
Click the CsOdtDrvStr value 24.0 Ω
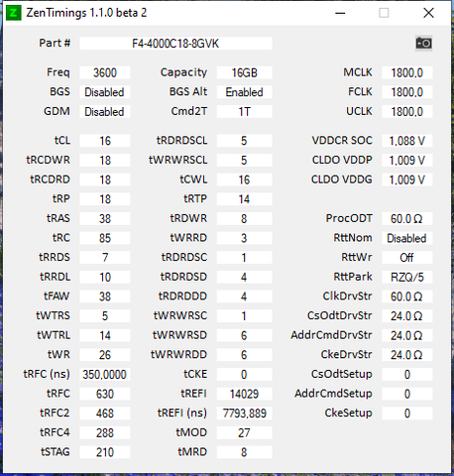[407, 316]
